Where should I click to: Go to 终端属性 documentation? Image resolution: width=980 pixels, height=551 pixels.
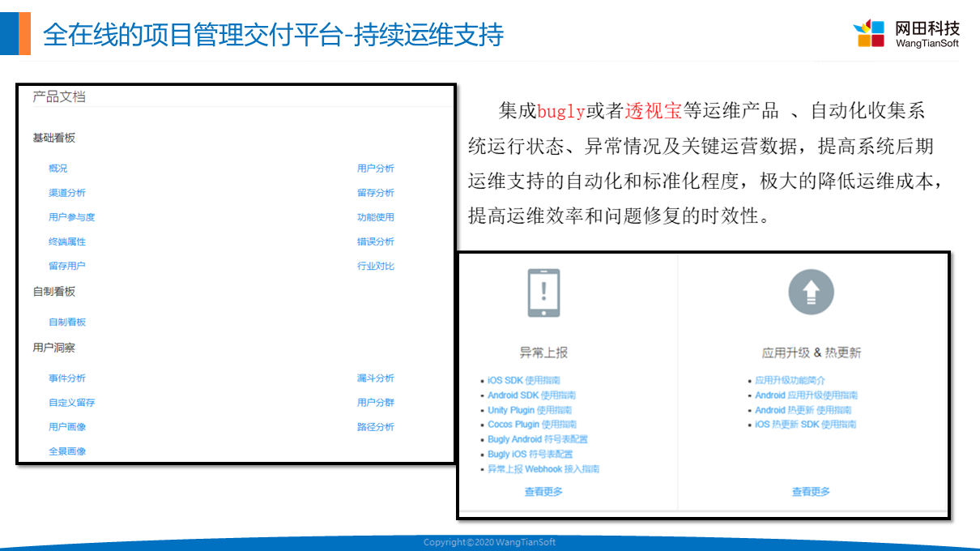coord(67,241)
